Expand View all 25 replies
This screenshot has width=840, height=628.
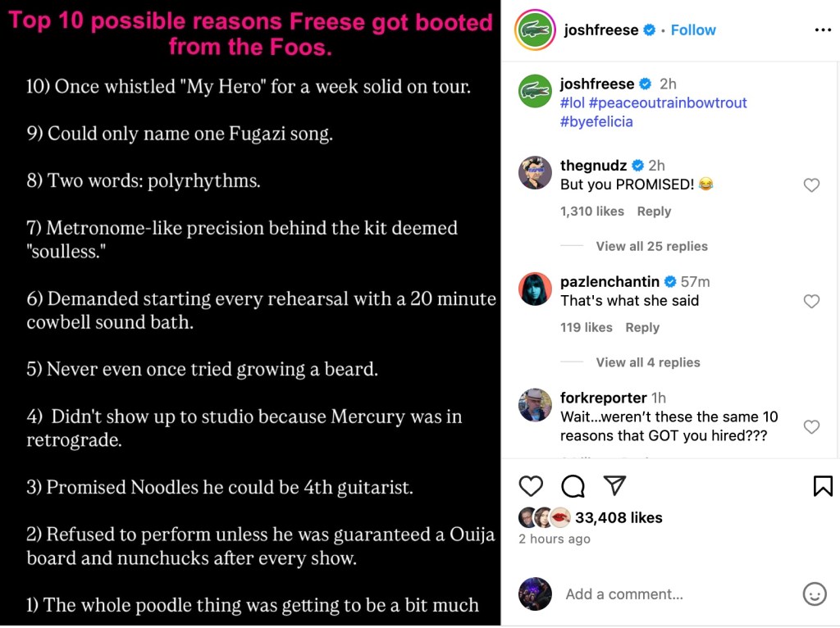(651, 246)
